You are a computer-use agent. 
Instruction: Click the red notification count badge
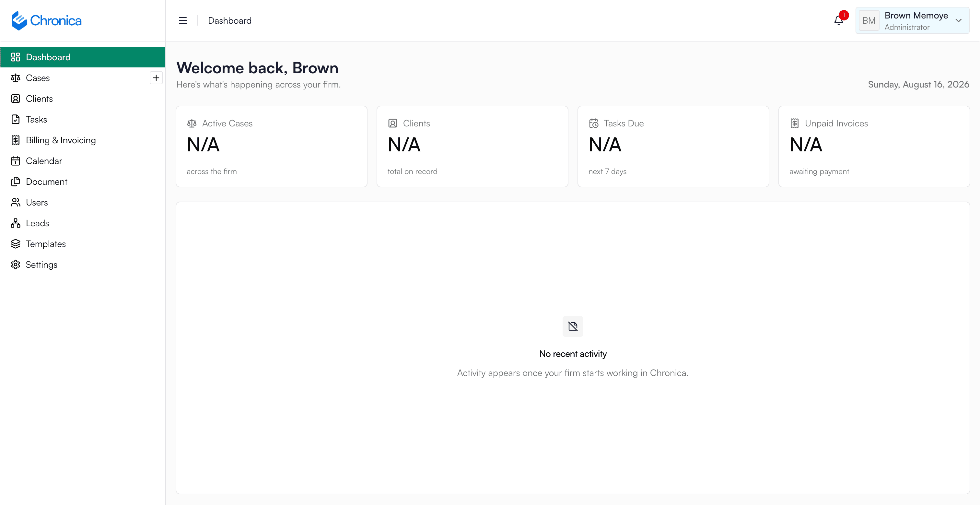[x=844, y=15]
